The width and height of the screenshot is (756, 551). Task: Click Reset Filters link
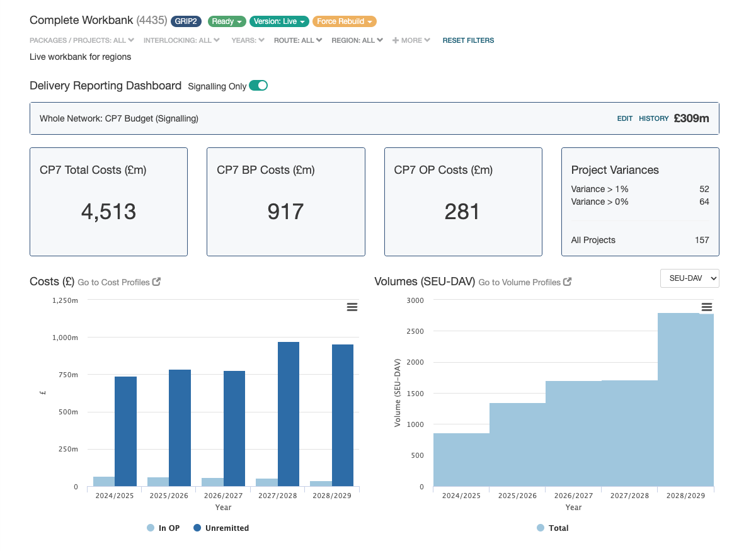click(x=468, y=40)
